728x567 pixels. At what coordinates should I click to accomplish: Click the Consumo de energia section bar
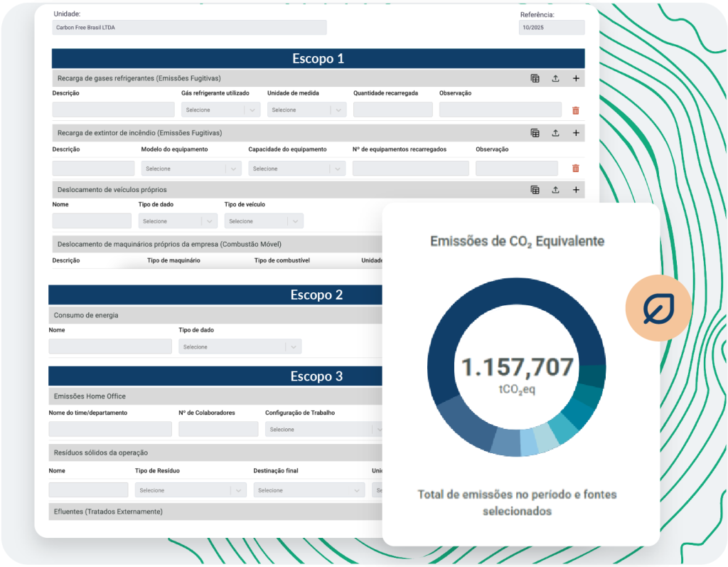tap(215, 315)
